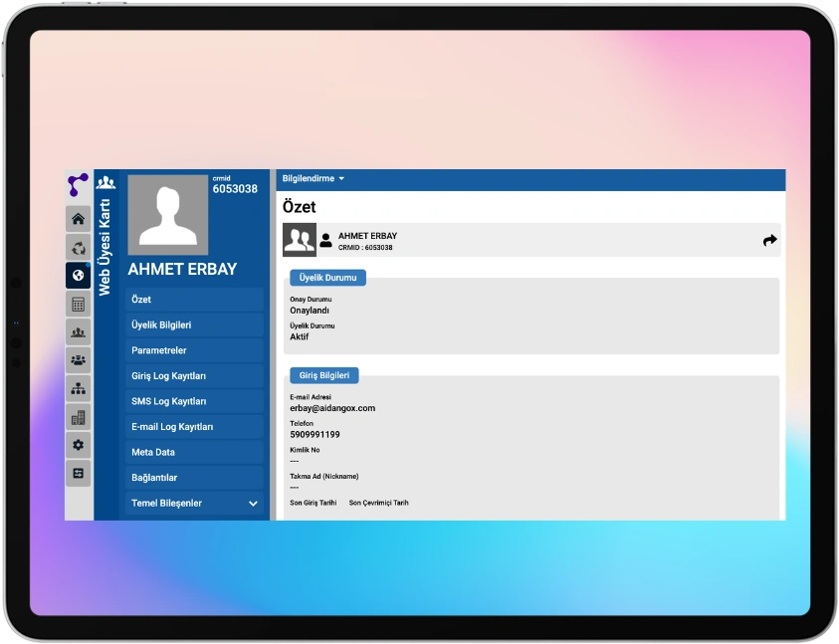Select Özet in the member menu
This screenshot has height=644, width=839.
pyautogui.click(x=194, y=300)
